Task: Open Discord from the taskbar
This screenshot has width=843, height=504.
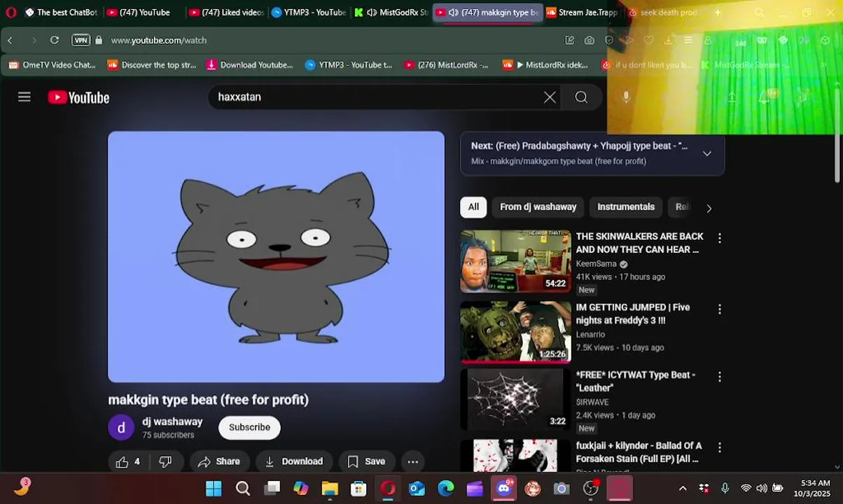Action: point(504,489)
